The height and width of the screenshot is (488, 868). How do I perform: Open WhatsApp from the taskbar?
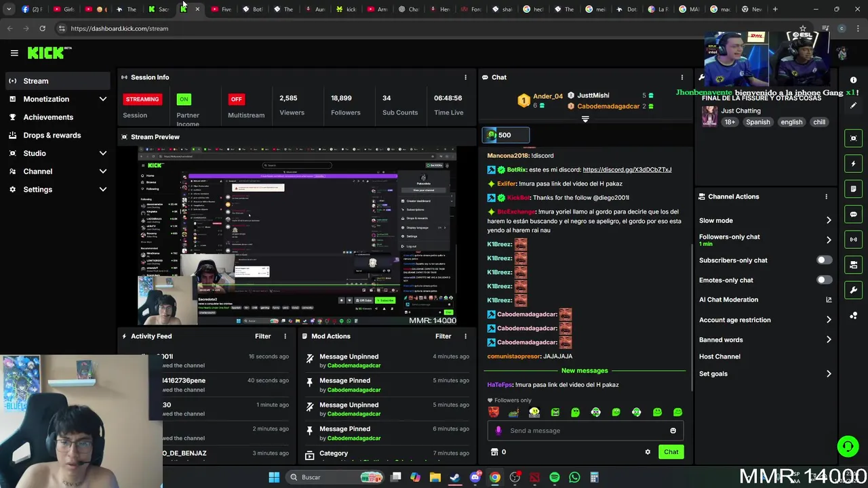click(574, 477)
